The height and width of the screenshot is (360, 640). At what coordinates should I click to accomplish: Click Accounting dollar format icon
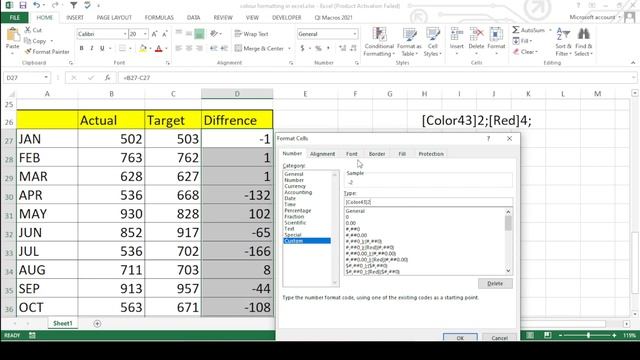pyautogui.click(x=302, y=48)
